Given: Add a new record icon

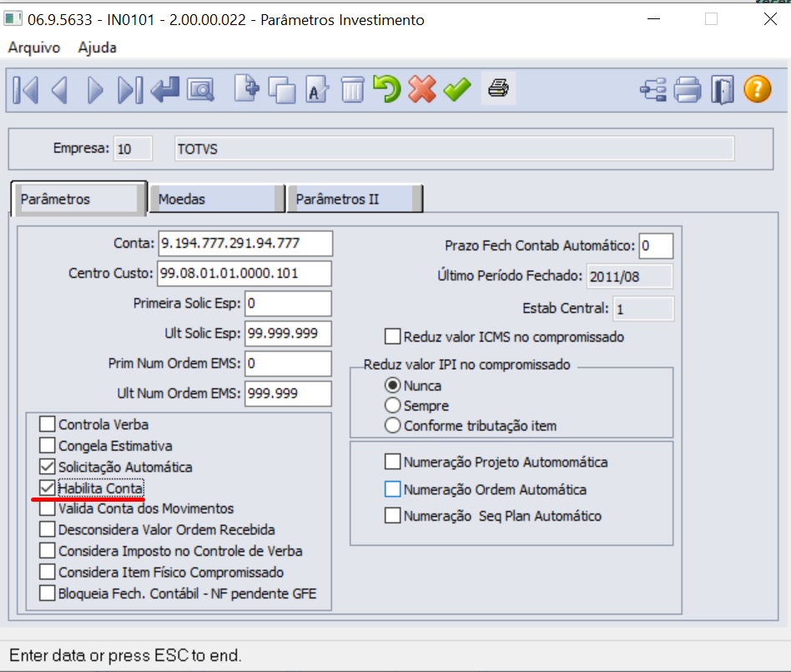Looking at the screenshot, I should pos(247,88).
